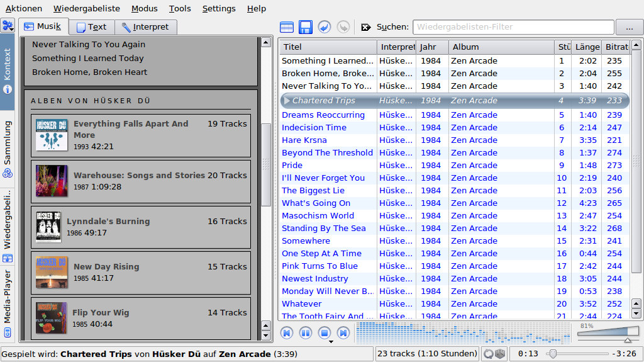Click the context panel scrollbar up arrow

pyautogui.click(x=266, y=42)
